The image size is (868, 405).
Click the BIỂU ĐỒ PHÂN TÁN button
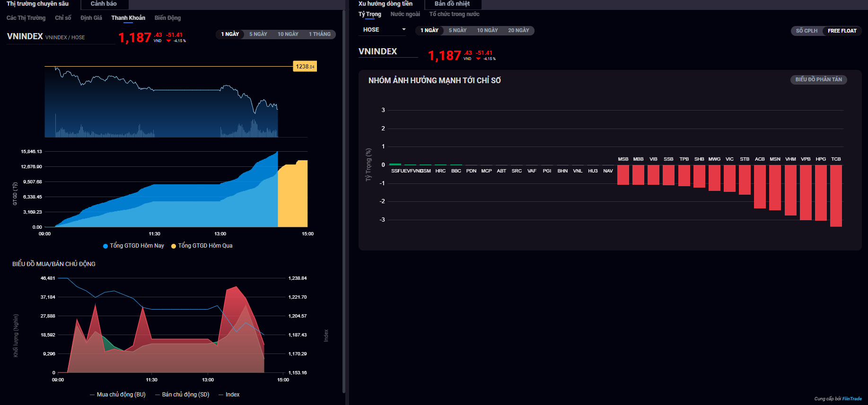coord(818,80)
